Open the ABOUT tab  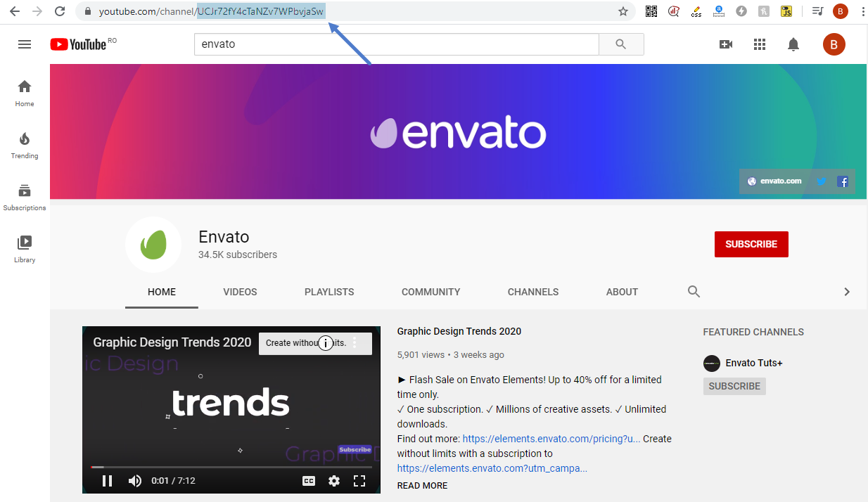tap(623, 292)
